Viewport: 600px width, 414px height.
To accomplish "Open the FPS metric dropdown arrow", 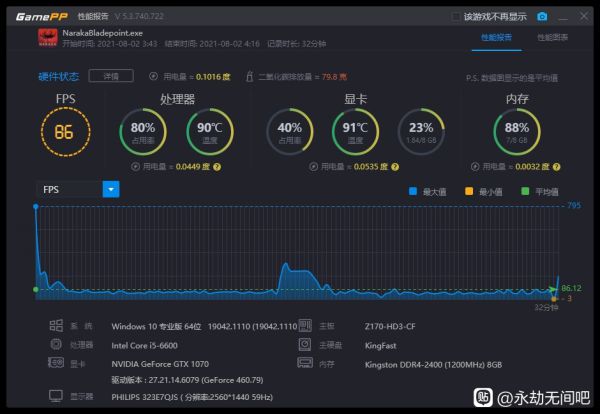I will (111, 189).
